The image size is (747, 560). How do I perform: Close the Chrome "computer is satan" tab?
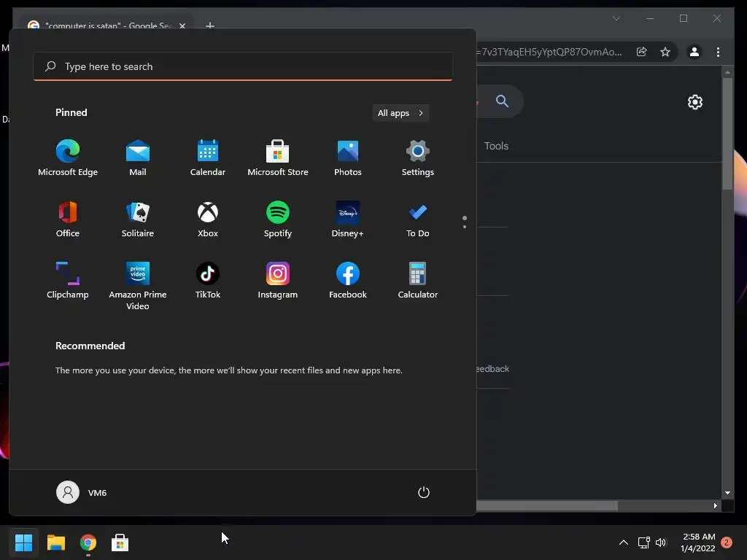182,26
